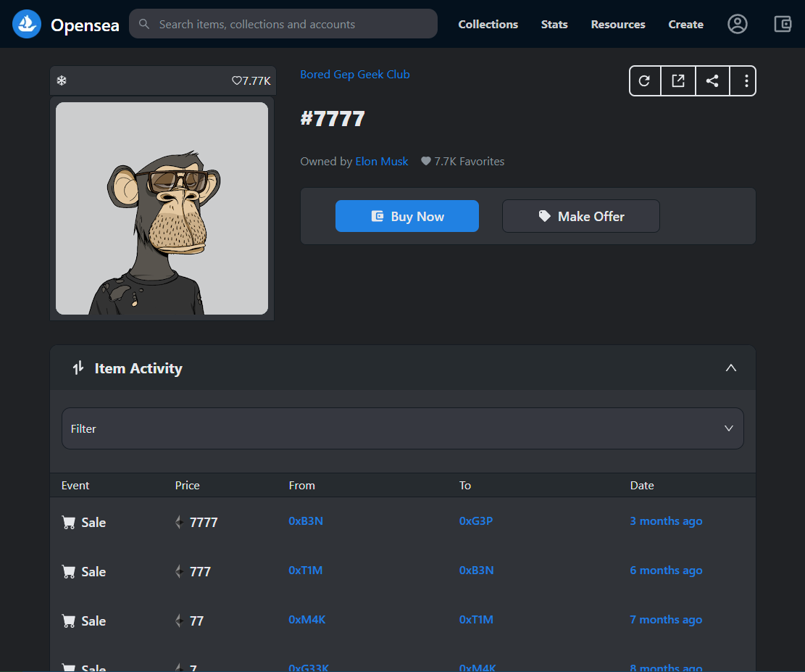Image resolution: width=805 pixels, height=672 pixels.
Task: Open sender address 0xT1M in 777 sale
Action: click(306, 571)
